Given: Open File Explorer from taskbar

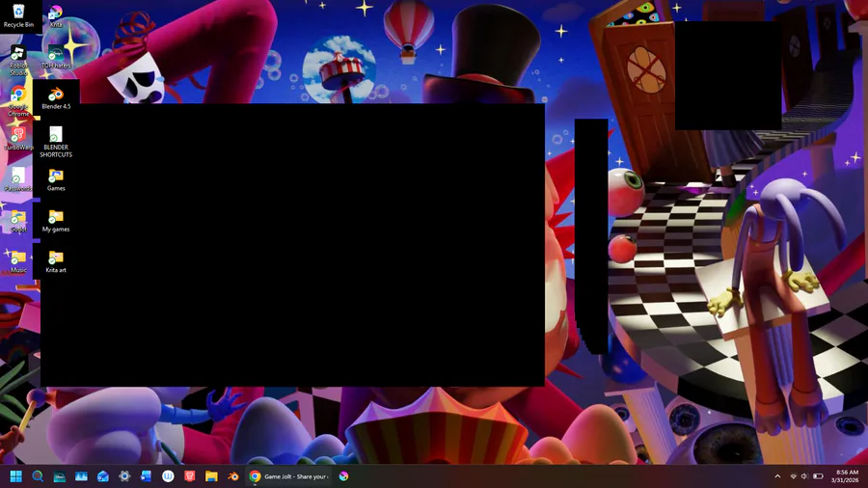Looking at the screenshot, I should [x=211, y=476].
